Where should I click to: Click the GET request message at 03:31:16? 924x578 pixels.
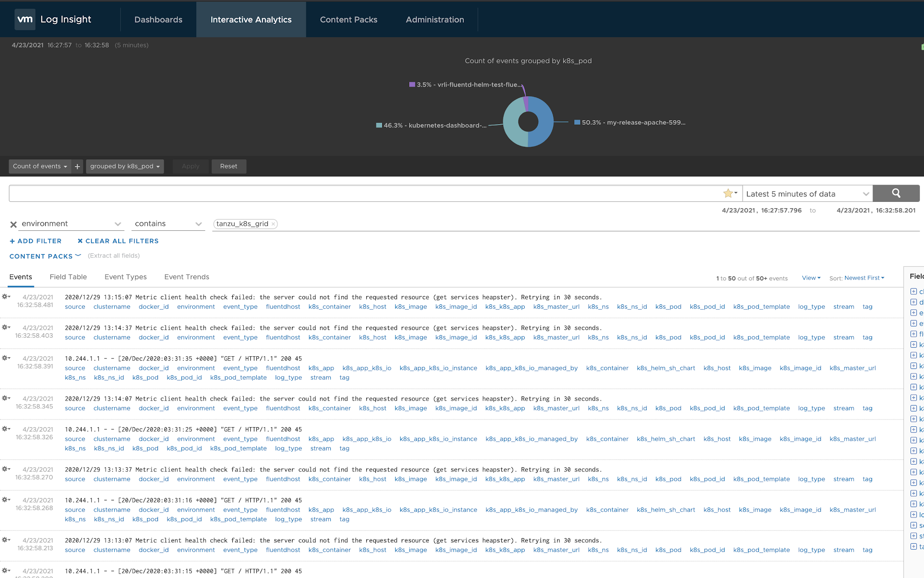point(183,500)
